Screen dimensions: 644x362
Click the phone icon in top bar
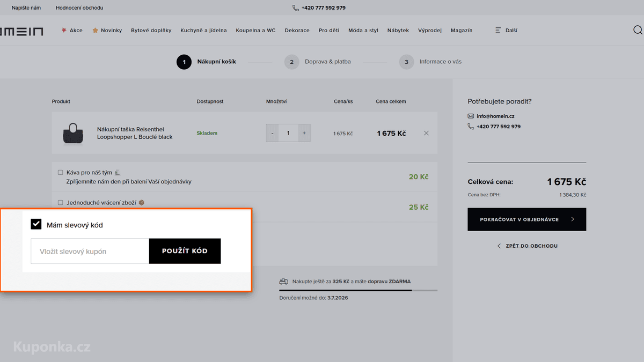coord(296,8)
